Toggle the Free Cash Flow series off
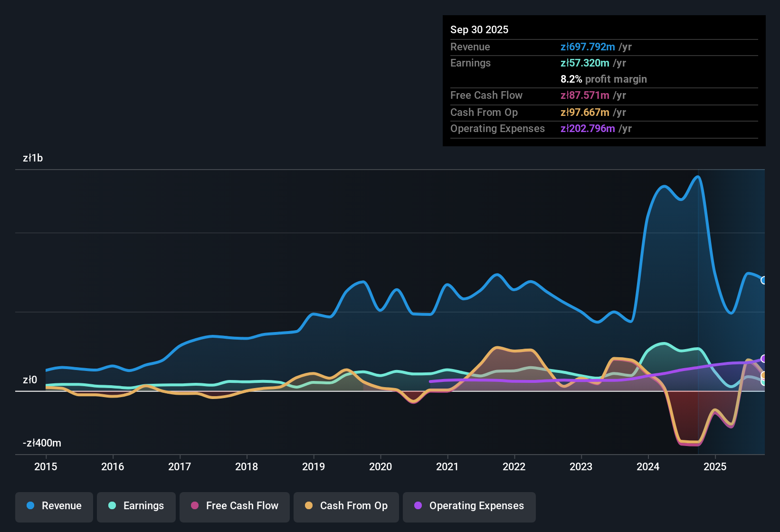Viewport: 780px width, 532px height. pyautogui.click(x=234, y=506)
